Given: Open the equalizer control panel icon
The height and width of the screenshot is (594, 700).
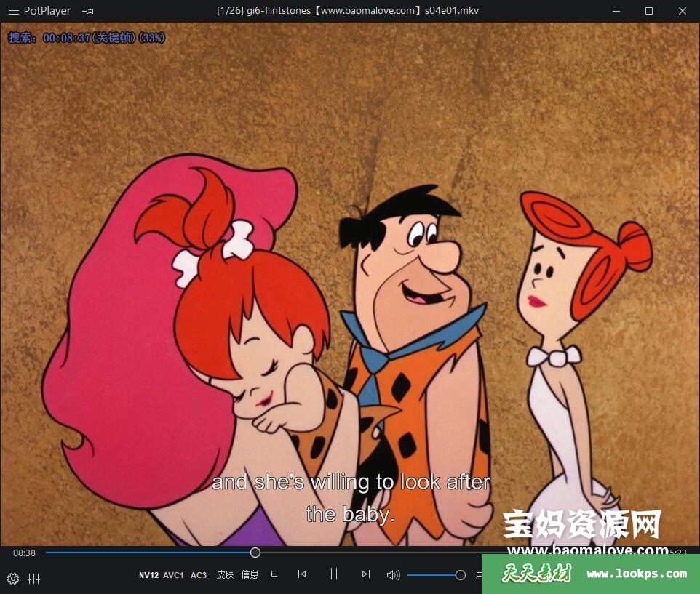Looking at the screenshot, I should [34, 579].
